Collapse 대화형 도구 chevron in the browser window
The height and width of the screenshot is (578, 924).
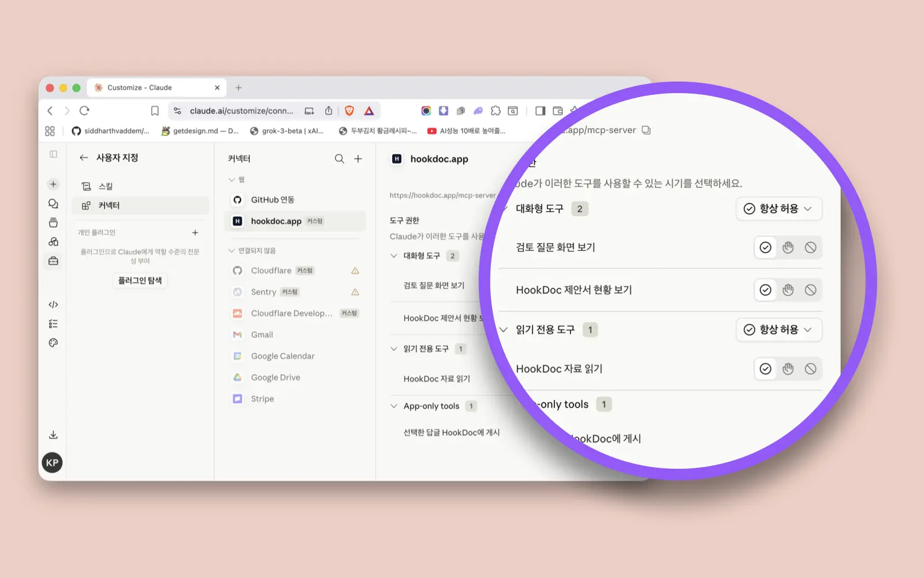click(x=394, y=255)
